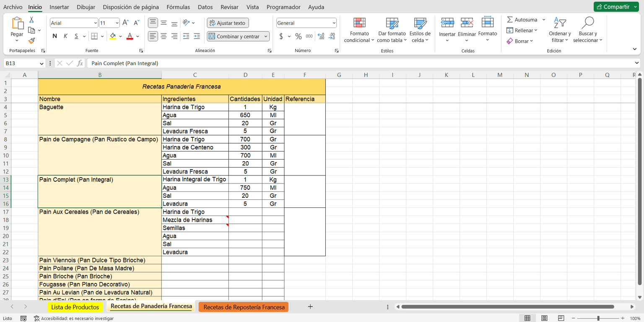Click Autosuma button
This screenshot has height=322, width=644.
pyautogui.click(x=522, y=20)
